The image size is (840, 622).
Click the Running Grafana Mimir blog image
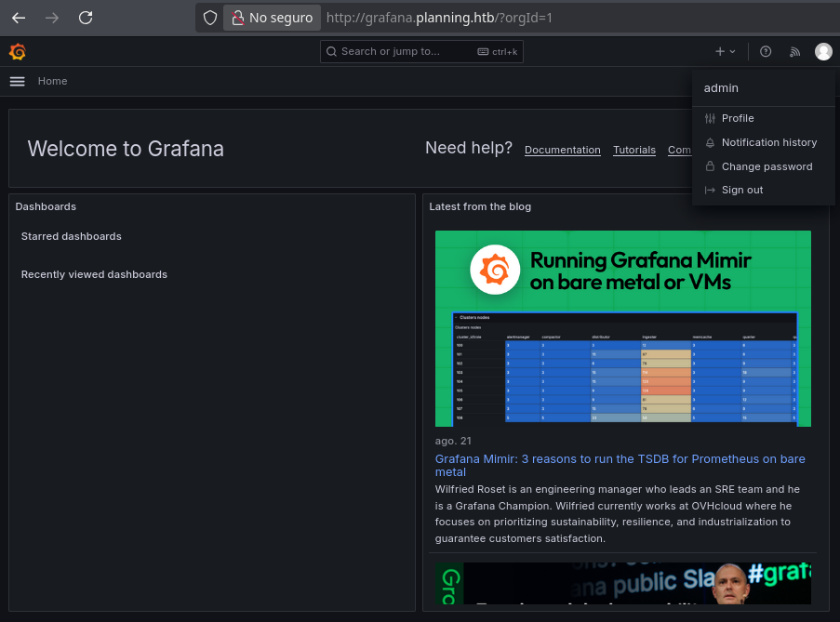[x=623, y=328]
